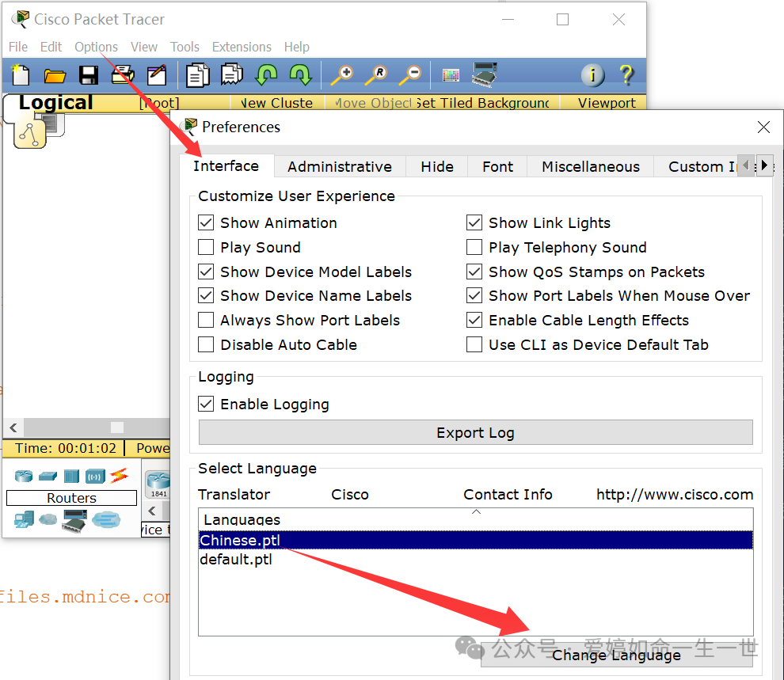Click the Network Information 'i' icon
This screenshot has height=680, width=784.
point(592,75)
